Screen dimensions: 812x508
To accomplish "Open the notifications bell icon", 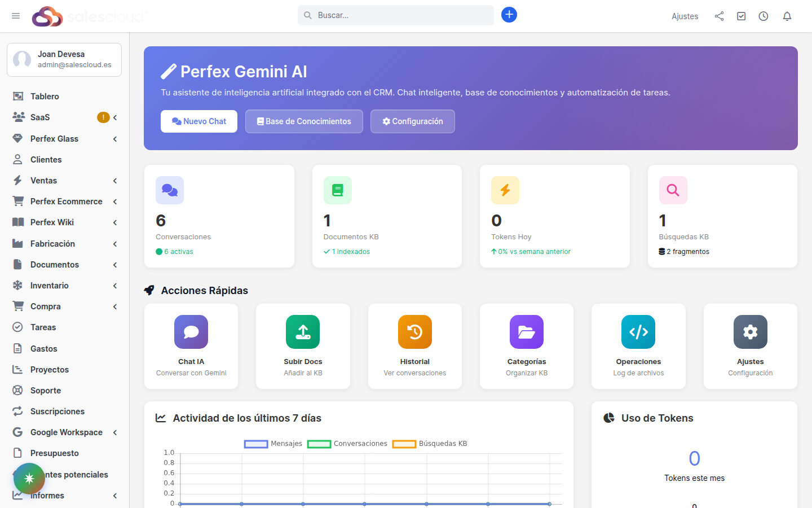I will tap(787, 16).
